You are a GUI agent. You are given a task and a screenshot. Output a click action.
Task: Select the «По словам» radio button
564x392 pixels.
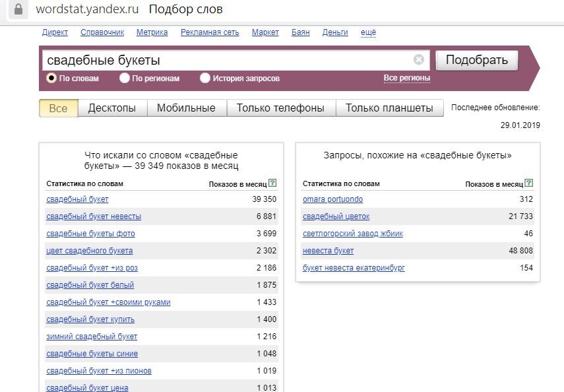[50, 78]
